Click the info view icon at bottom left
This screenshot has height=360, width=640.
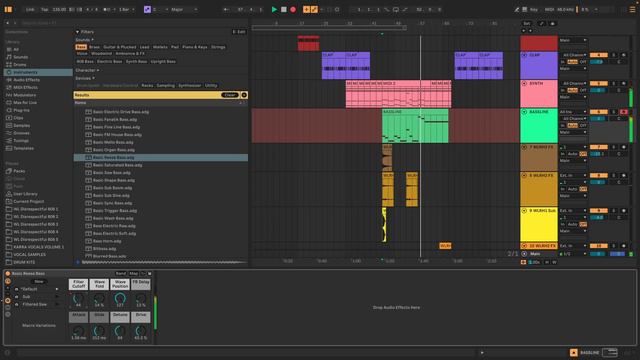click(7, 353)
